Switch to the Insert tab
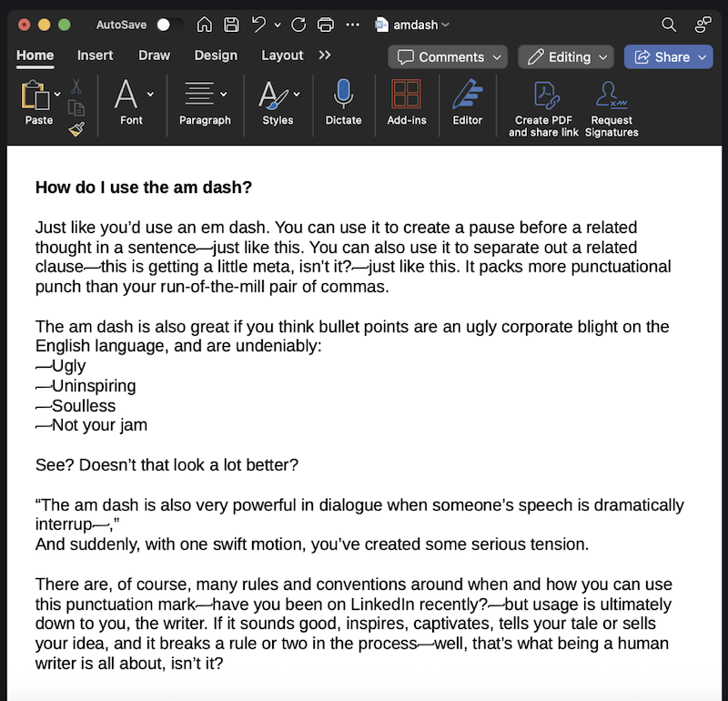728x701 pixels. 95,56
